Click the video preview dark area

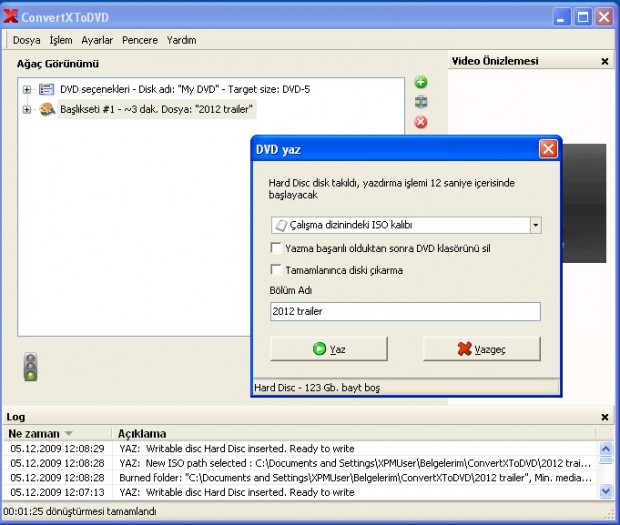[x=584, y=203]
